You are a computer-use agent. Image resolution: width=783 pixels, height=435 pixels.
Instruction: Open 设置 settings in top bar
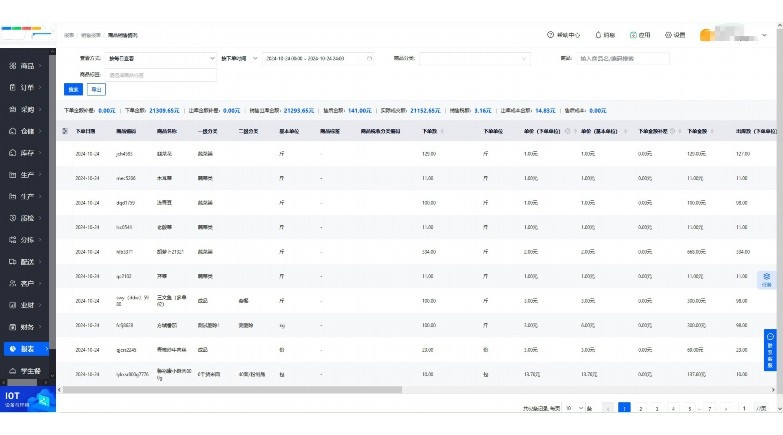pyautogui.click(x=675, y=35)
